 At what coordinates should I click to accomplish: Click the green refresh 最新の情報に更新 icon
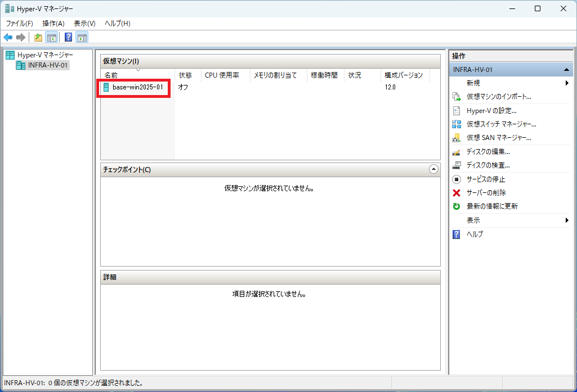tap(457, 206)
